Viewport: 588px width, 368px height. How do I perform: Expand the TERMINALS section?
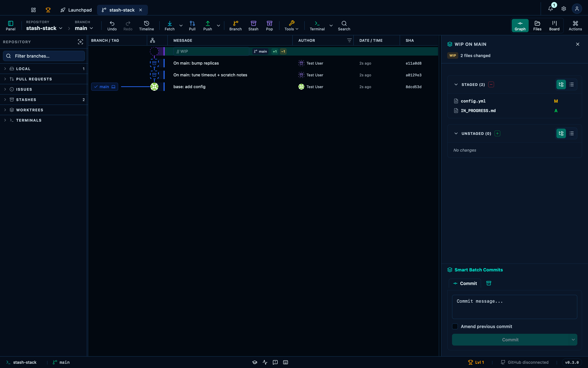click(x=44, y=120)
